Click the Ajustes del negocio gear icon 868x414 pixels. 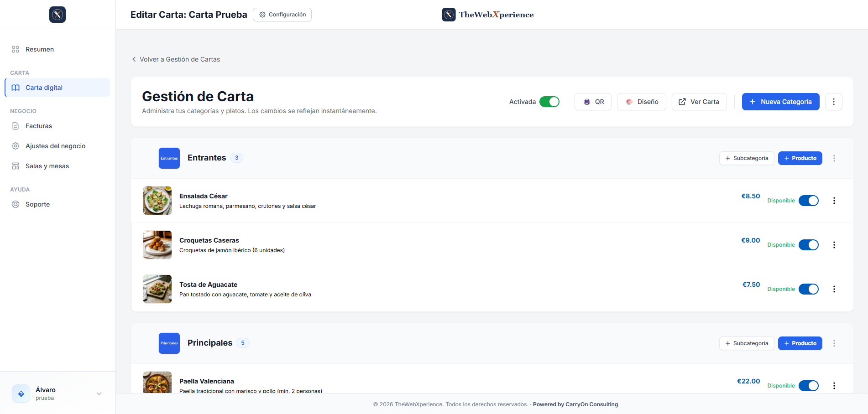(16, 146)
